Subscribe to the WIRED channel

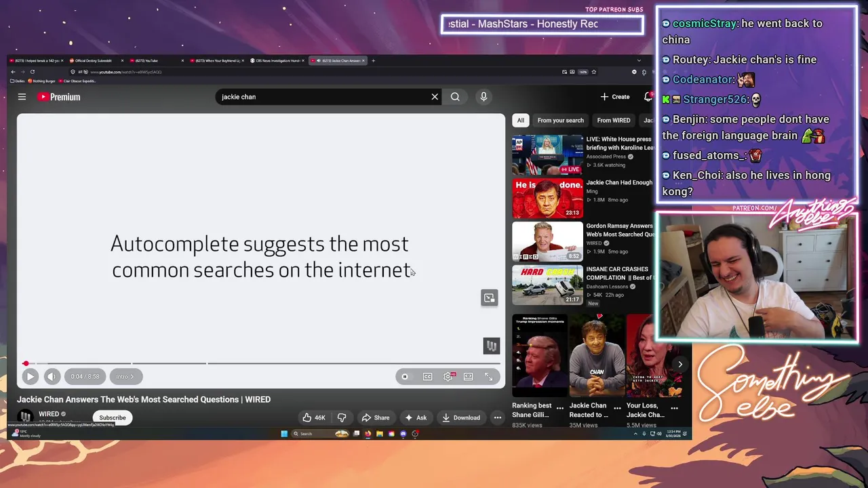tap(113, 418)
